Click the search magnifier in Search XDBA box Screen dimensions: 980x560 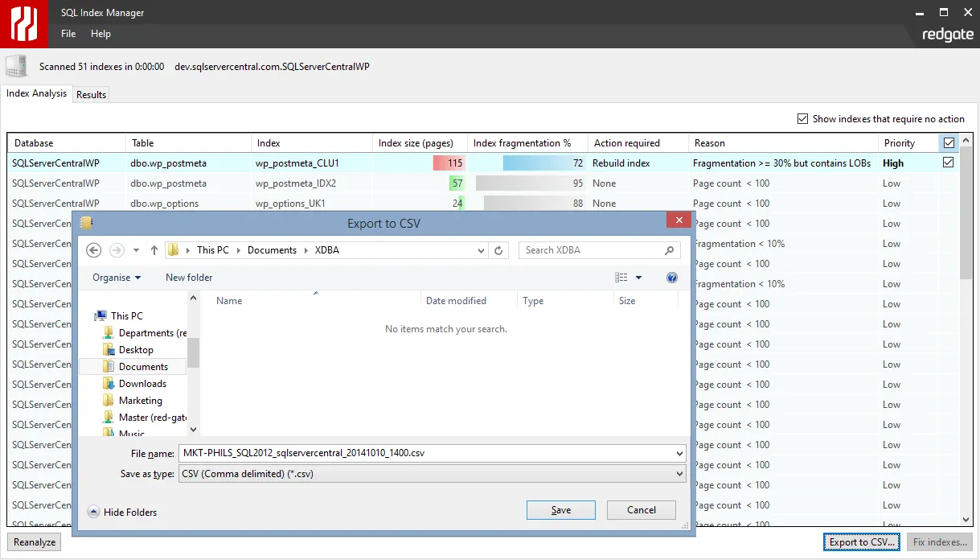[669, 250]
